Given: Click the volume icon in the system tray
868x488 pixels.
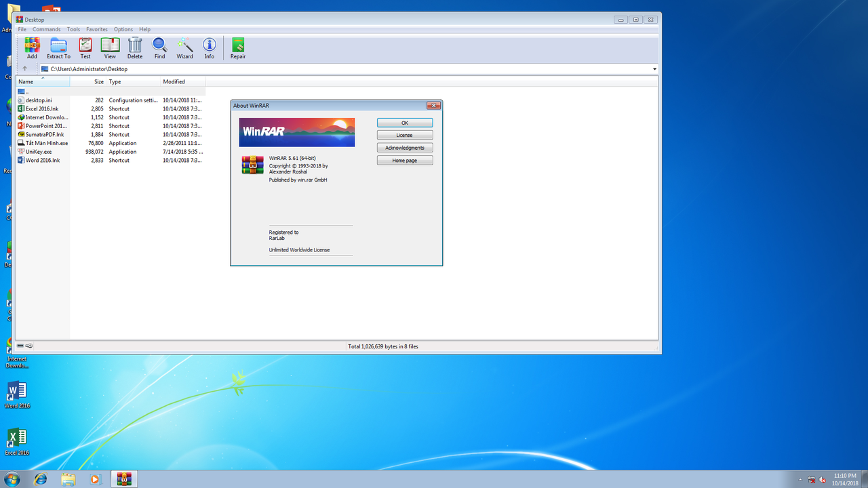Looking at the screenshot, I should (x=823, y=479).
